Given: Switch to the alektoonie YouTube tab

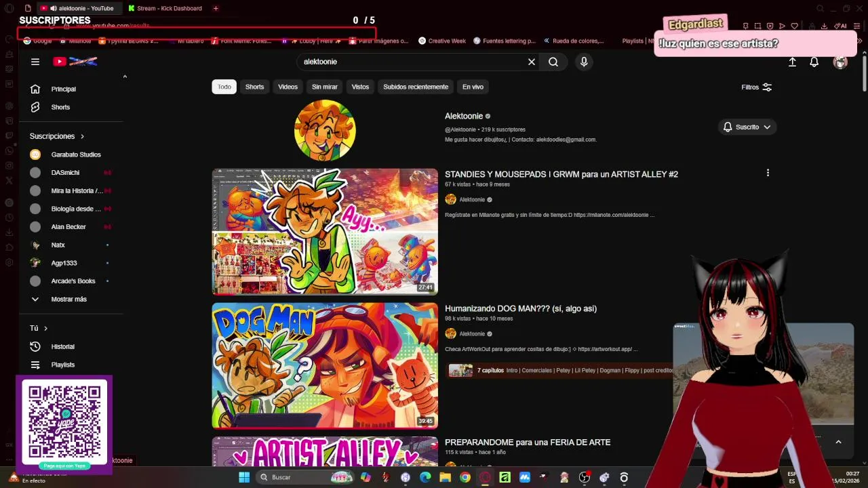Looking at the screenshot, I should [x=80, y=8].
